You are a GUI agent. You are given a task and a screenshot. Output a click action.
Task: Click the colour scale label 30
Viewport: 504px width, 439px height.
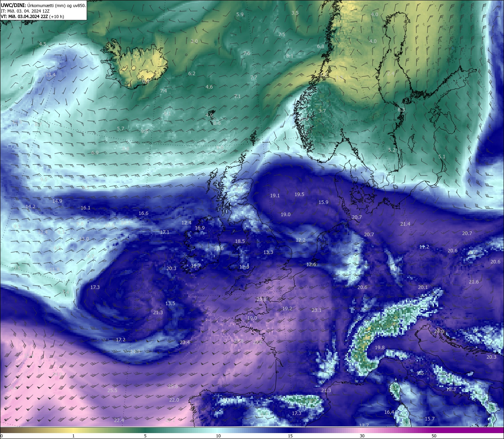(362, 436)
